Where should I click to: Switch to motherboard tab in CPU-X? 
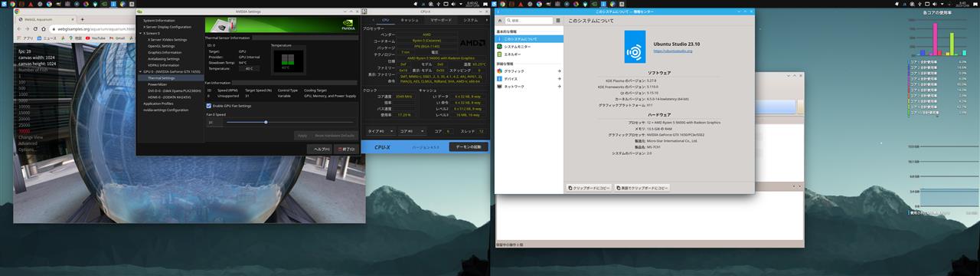click(x=440, y=20)
